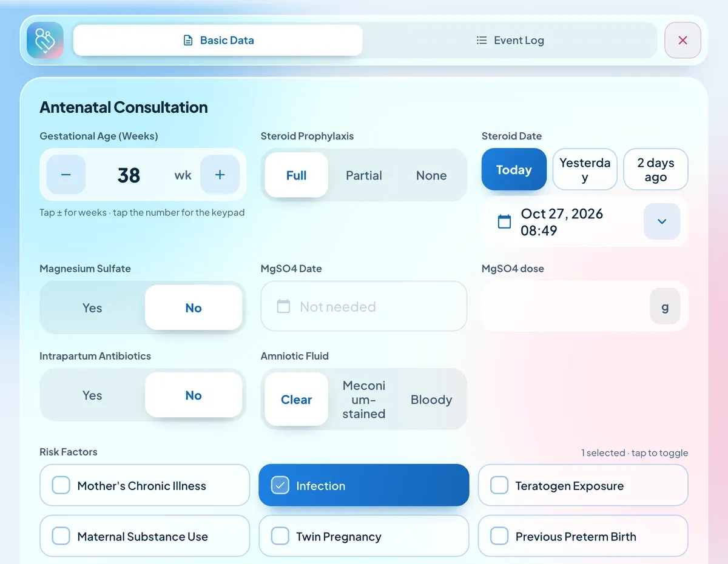Check Previous Preterm Birth risk factor
This screenshot has height=564, width=728.
click(583, 536)
